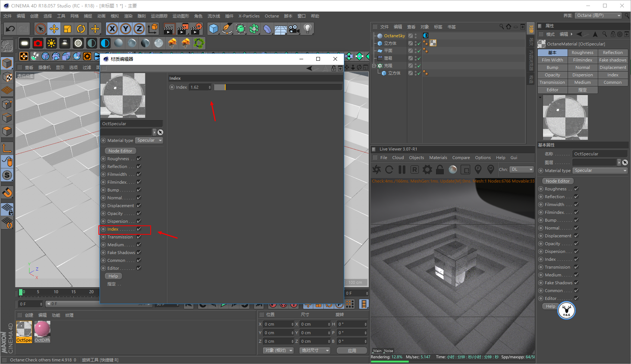Screen dimensions: 631x364
Task: Click Node Editor button in material editor
Action: coord(120,151)
